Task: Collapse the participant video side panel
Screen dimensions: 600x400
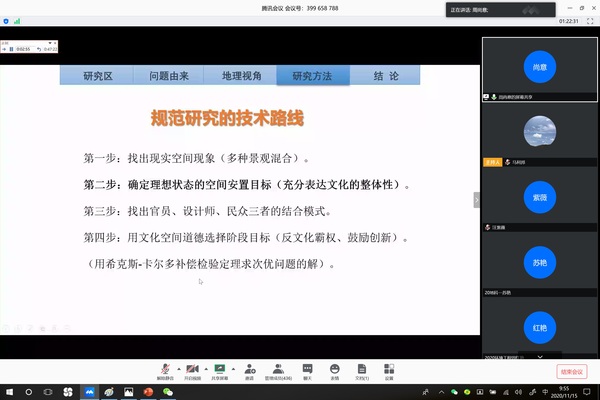Action: [476, 199]
